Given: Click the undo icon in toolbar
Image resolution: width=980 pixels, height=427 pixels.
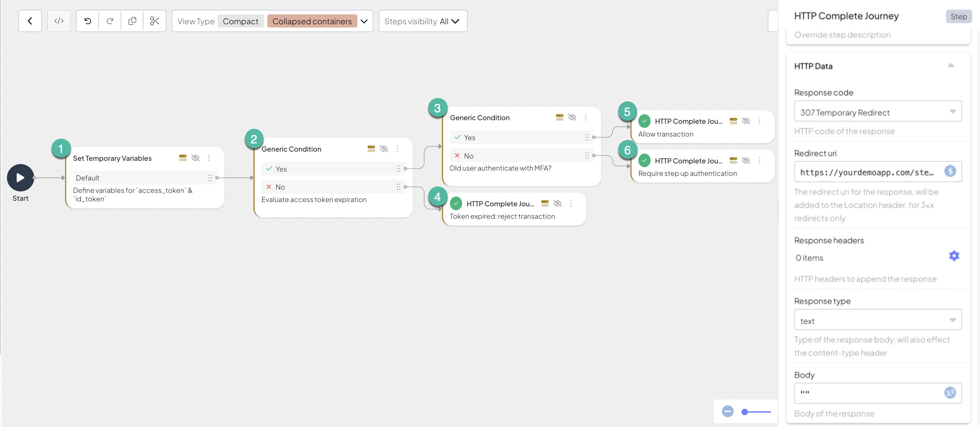Looking at the screenshot, I should pos(87,21).
